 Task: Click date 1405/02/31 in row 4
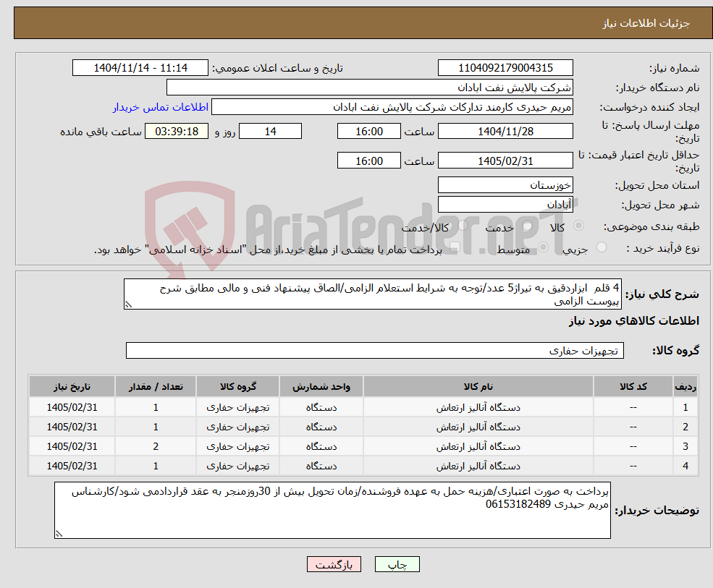pyautogui.click(x=72, y=466)
